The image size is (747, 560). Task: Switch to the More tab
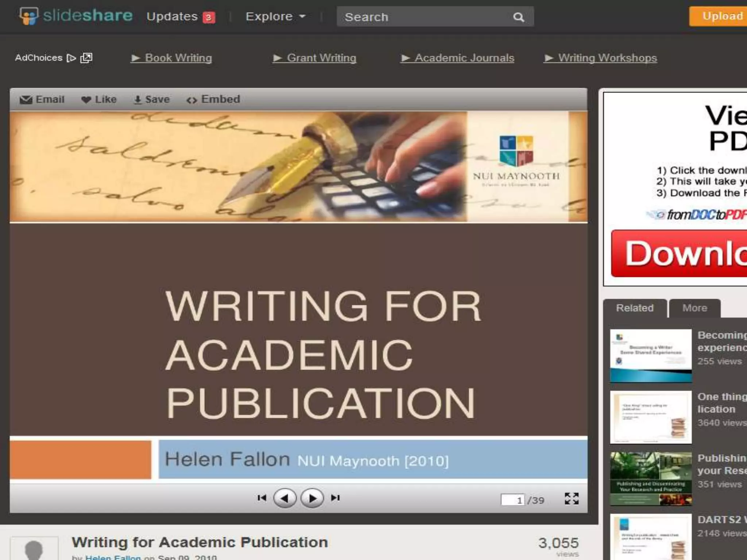[x=694, y=308]
